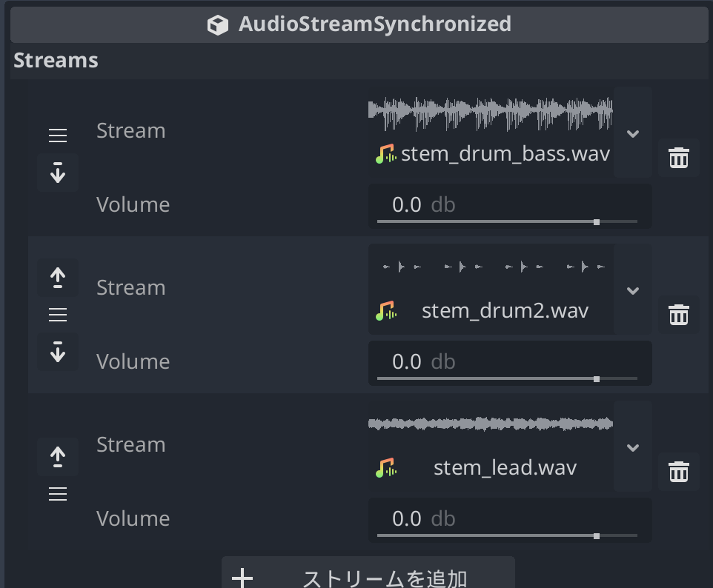Screen dimensions: 713x588
Task: Click the stem_lead.wav reorder handle
Action: [x=58, y=494]
